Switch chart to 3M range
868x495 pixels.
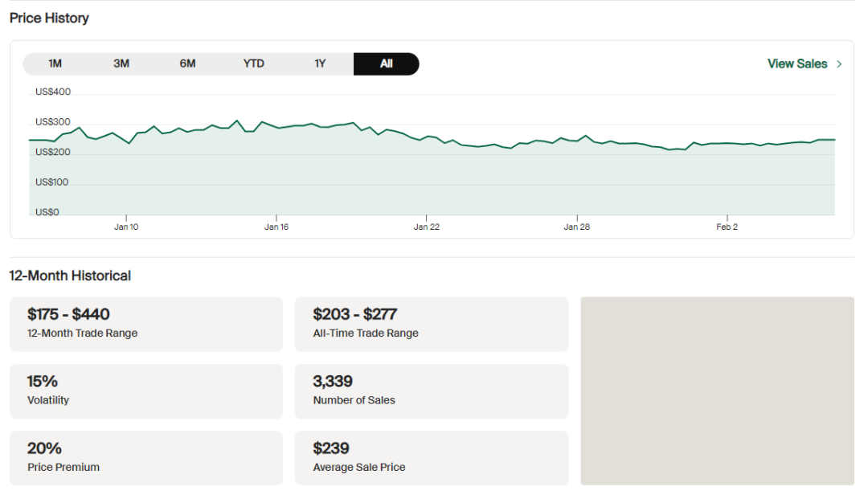click(121, 64)
